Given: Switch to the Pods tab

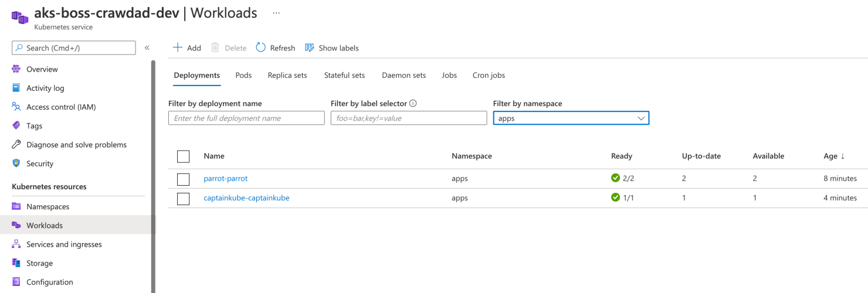Looking at the screenshot, I should click(243, 75).
